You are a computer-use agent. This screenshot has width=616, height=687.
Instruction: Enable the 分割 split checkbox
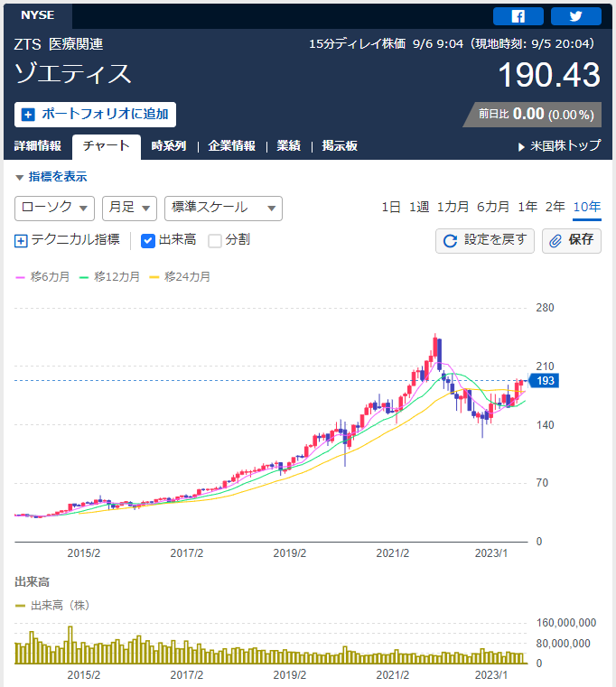point(215,240)
